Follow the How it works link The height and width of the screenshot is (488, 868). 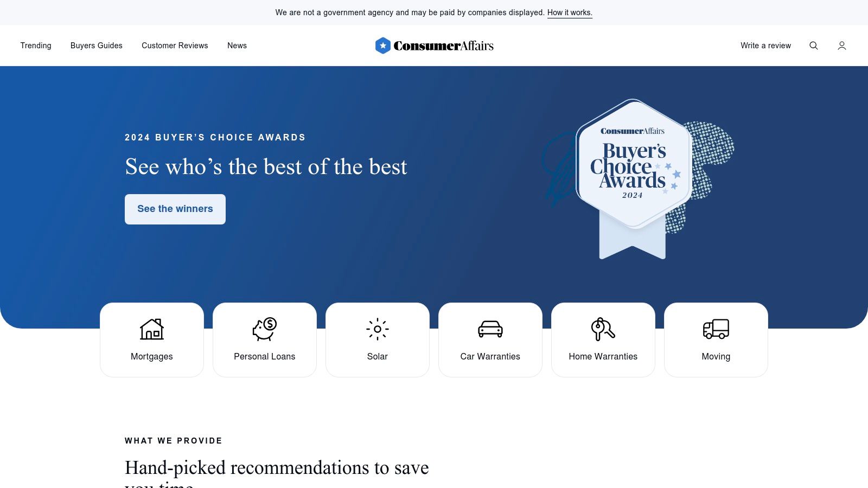570,12
